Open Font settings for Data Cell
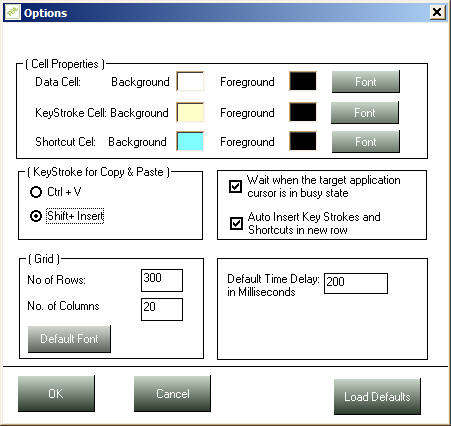The width and height of the screenshot is (451, 426). coord(366,82)
